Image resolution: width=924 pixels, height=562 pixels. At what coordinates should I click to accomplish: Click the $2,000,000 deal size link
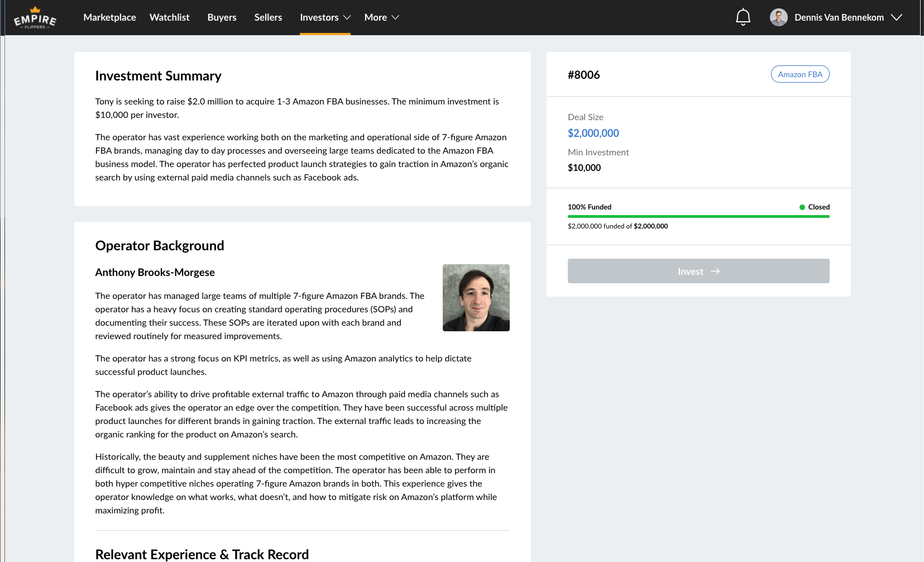point(593,133)
